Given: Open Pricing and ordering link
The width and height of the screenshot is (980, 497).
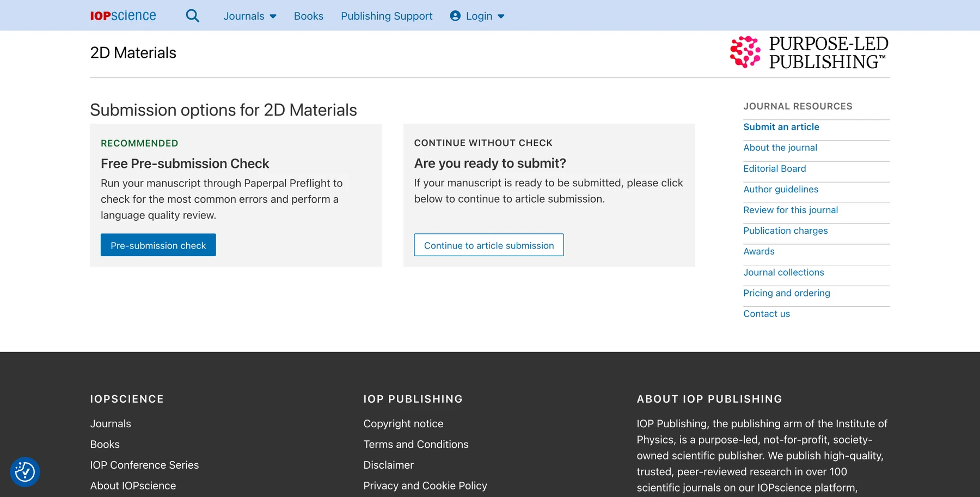Looking at the screenshot, I should (787, 293).
